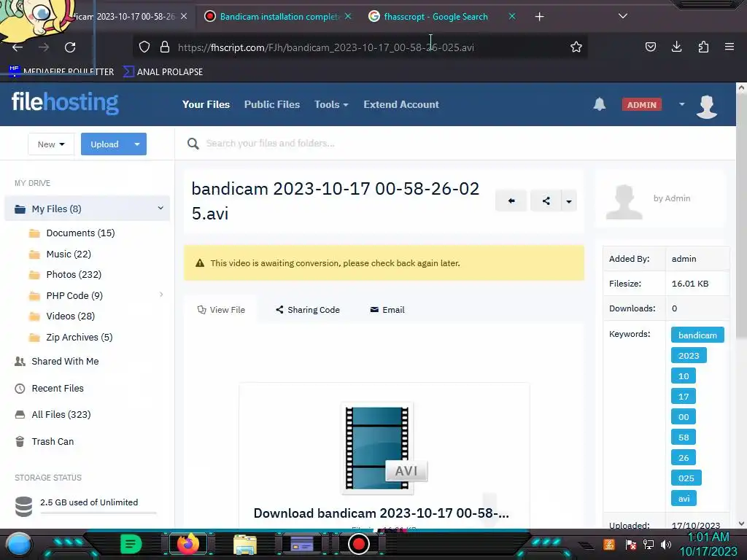Click the page vertical scrollbar thumb
This screenshot has width=747, height=560.
click(741, 214)
